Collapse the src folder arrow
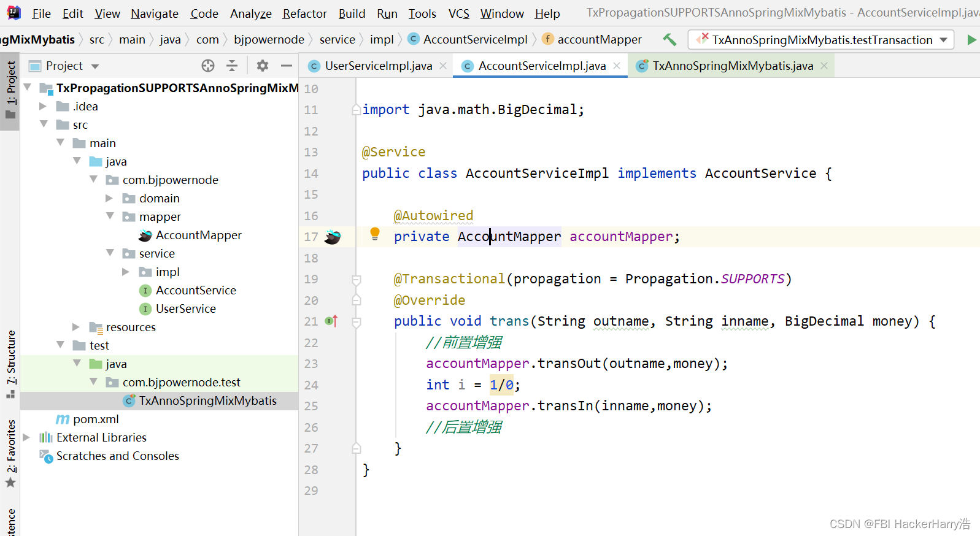Screen dimensions: 980x536 [44, 124]
